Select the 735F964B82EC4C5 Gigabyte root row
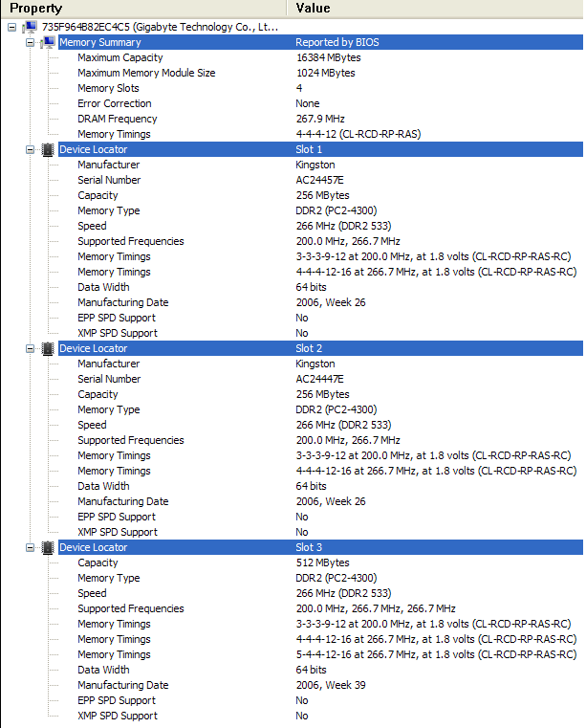This screenshot has width=586, height=728. click(x=160, y=28)
